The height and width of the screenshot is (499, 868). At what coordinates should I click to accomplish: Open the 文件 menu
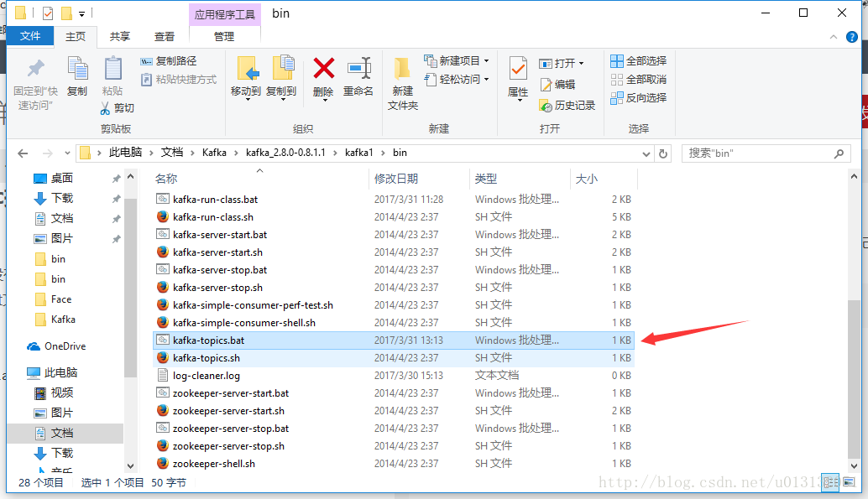click(x=30, y=36)
